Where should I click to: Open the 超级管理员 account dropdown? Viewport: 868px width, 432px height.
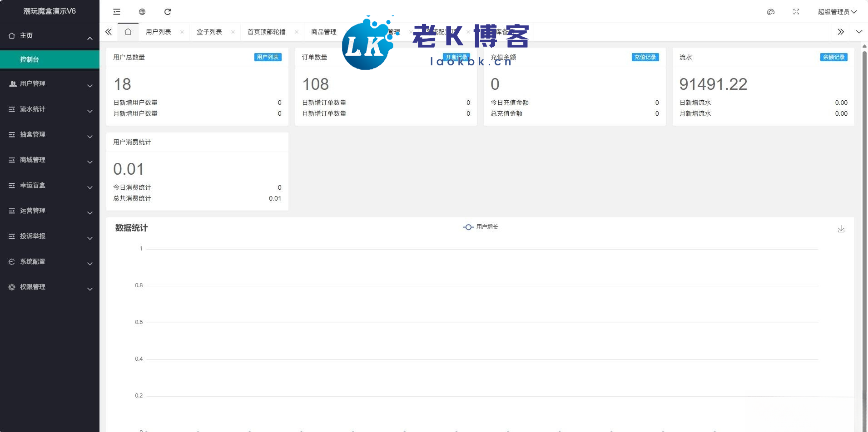(837, 12)
